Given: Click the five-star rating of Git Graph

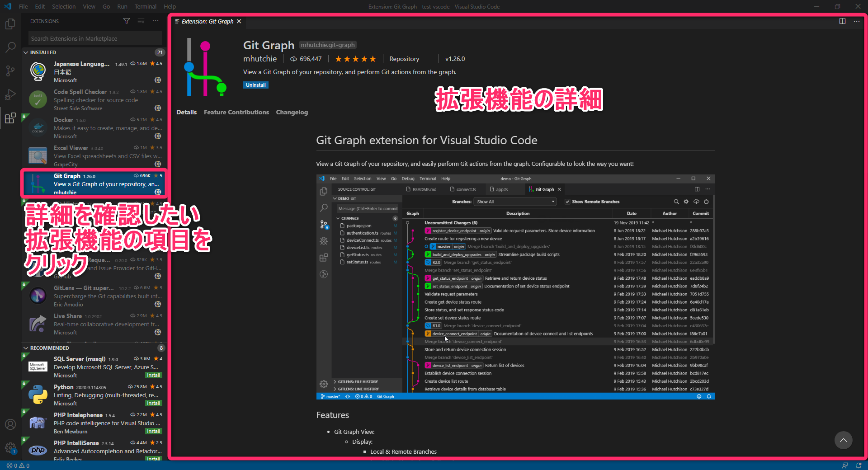Looking at the screenshot, I should [355, 59].
